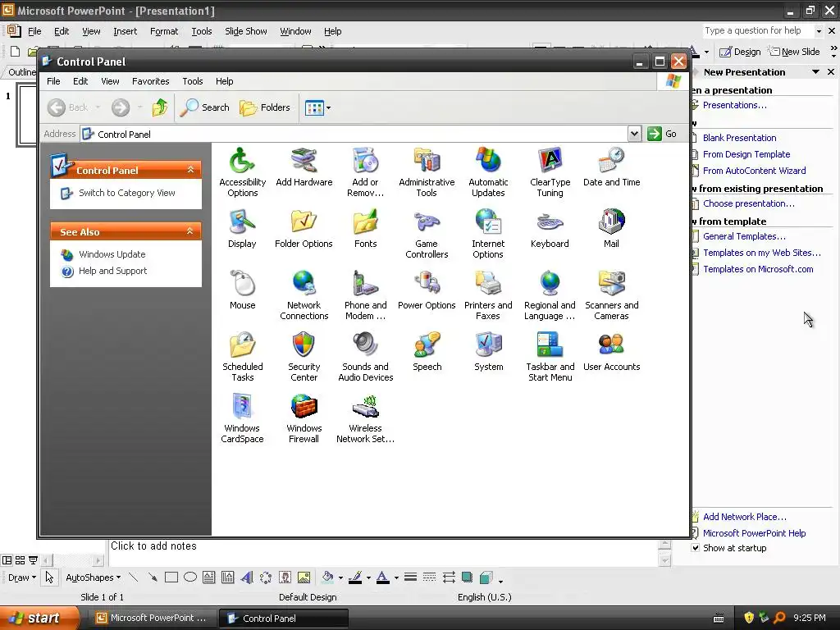The height and width of the screenshot is (630, 840).
Task: Open Printers and Faxes icon
Action: (x=488, y=294)
